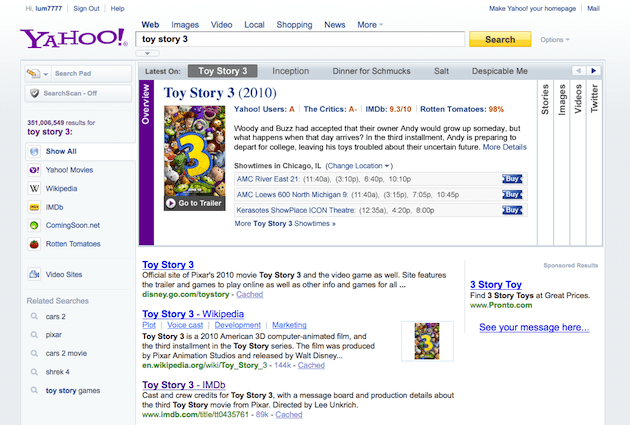Click the yellow Search button
This screenshot has width=630, height=425.
click(x=500, y=40)
